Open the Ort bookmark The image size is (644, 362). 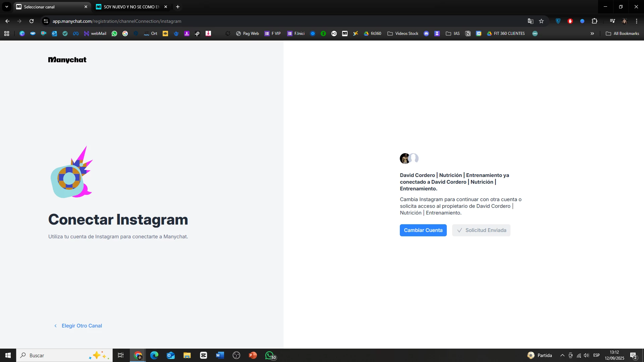point(151,34)
